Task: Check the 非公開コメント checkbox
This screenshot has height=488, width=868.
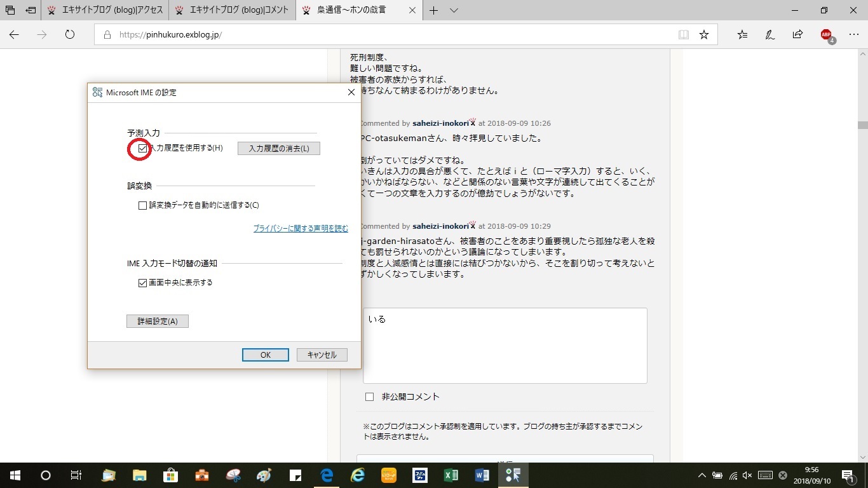Action: [x=369, y=397]
